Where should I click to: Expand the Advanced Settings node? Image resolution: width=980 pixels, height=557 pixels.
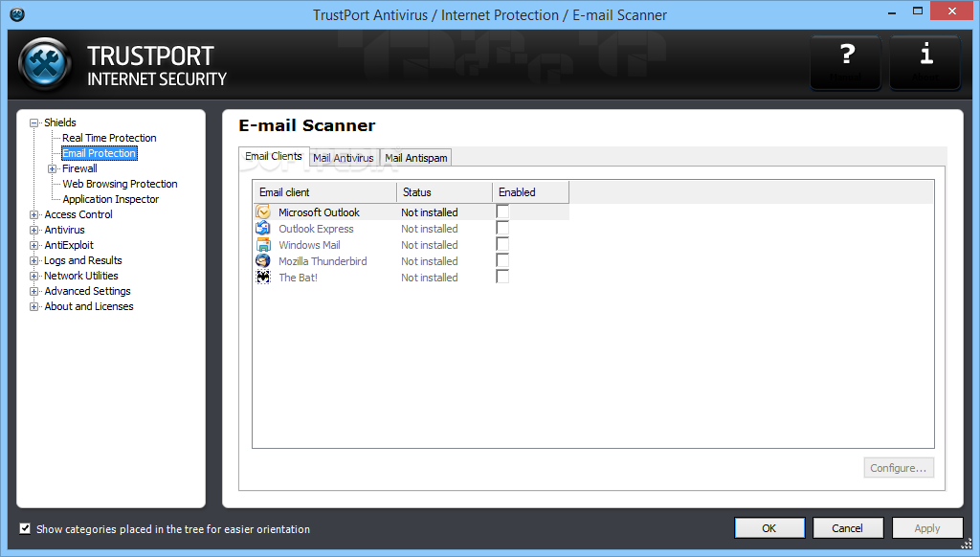click(x=34, y=291)
